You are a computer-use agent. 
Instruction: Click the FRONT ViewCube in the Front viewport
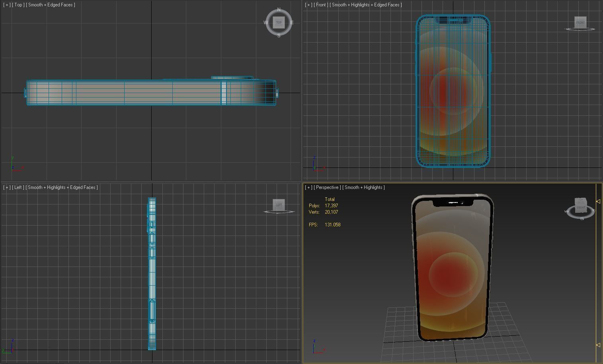(580, 22)
